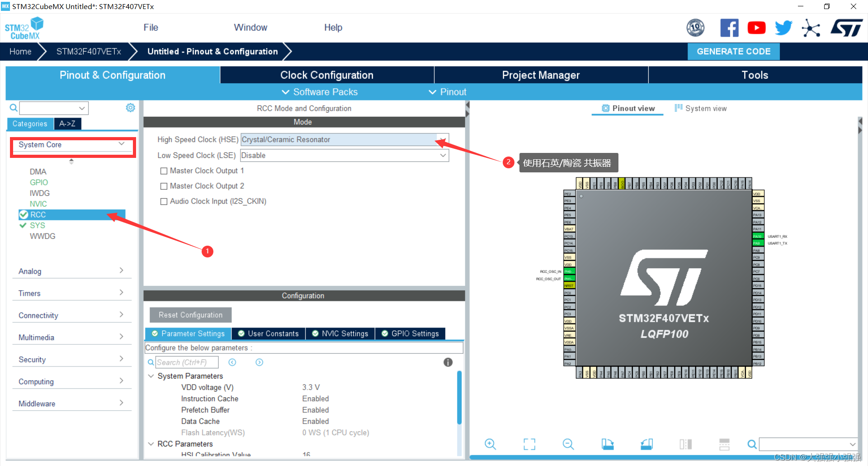
Task: Enable Audio Clock Input I2S_CKIN
Action: (x=164, y=202)
